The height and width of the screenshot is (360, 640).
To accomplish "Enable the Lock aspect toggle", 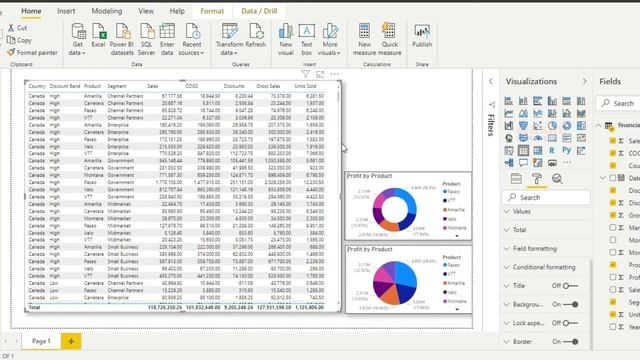I will point(570,323).
